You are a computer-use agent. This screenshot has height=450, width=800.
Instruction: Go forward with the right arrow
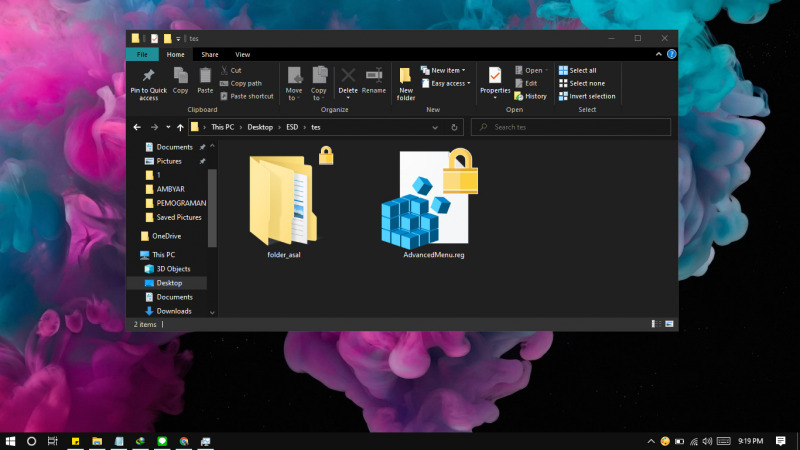click(154, 127)
